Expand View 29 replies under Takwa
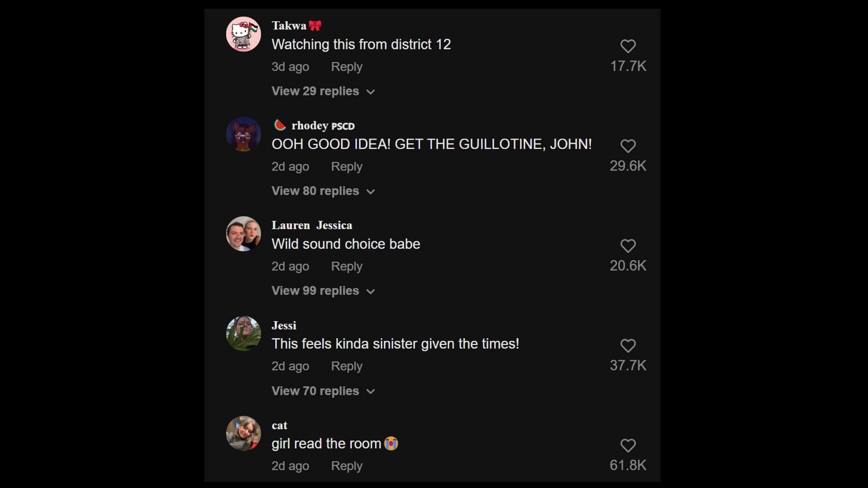The width and height of the screenshot is (868, 488). (x=323, y=91)
